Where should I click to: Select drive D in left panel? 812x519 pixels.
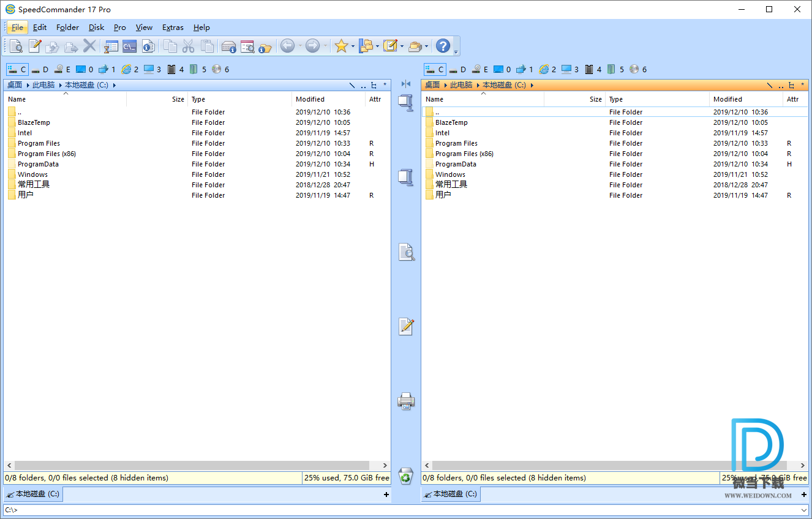click(40, 70)
